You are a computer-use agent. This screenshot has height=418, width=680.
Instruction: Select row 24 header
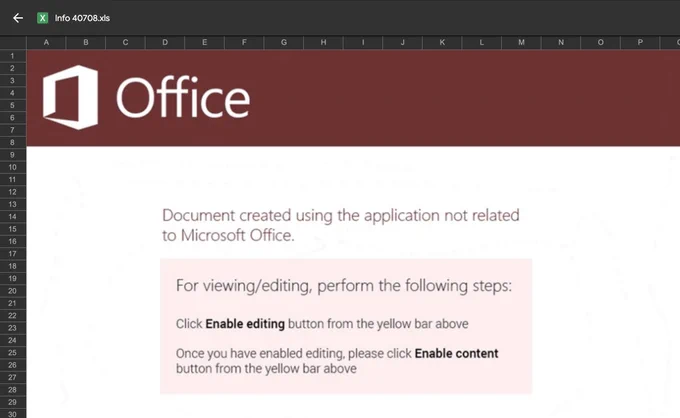coord(13,340)
